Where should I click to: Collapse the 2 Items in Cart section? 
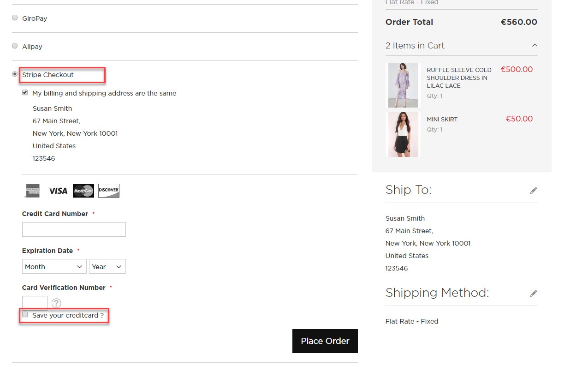click(x=534, y=45)
